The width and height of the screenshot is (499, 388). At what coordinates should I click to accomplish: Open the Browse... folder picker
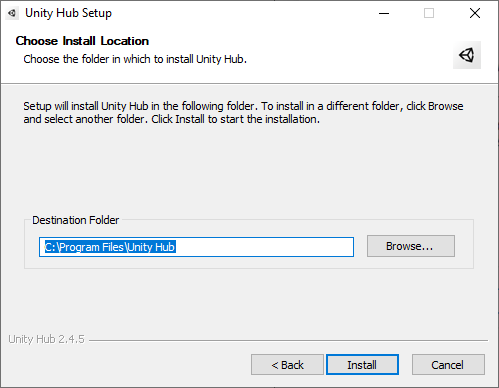[411, 246]
